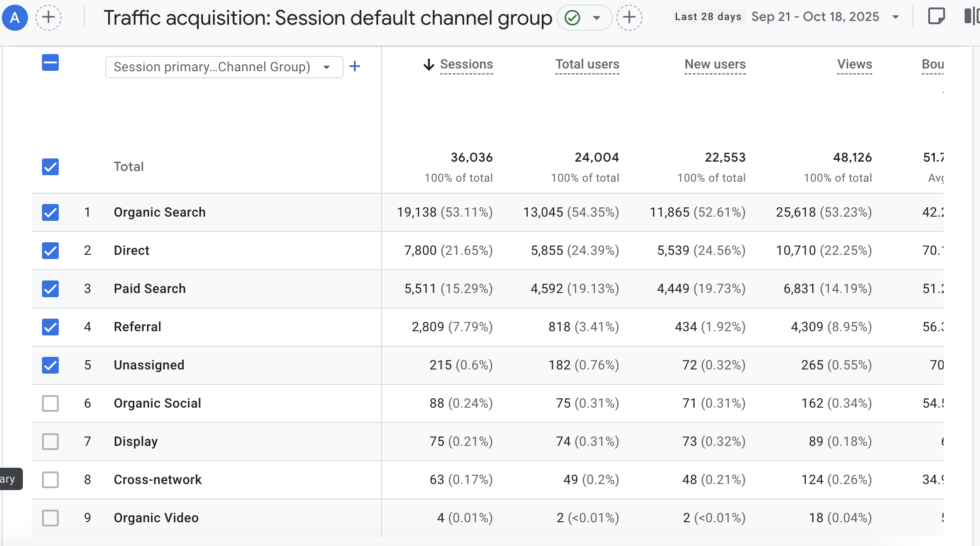Sort by the New users column

(715, 64)
